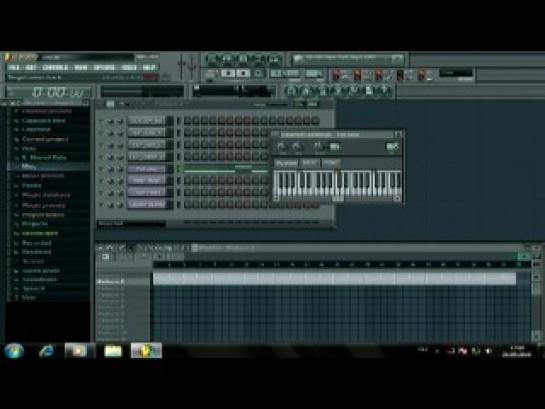
Task: Open the Windows Start menu
Action: pyautogui.click(x=14, y=351)
